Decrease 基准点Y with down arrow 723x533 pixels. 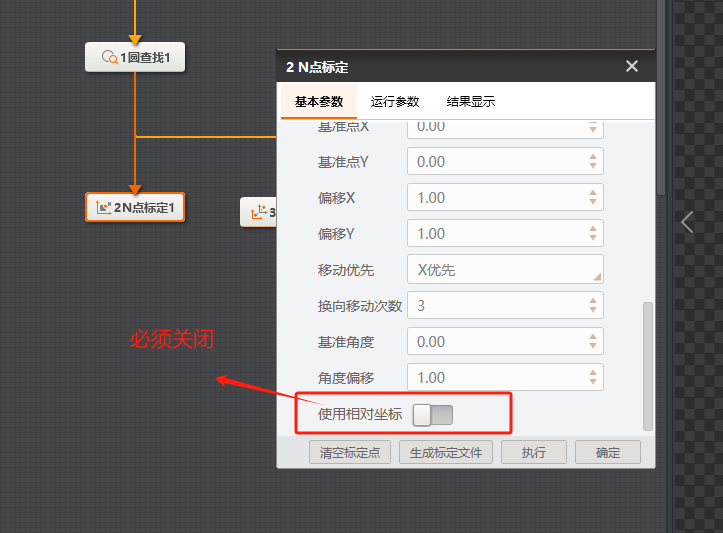[x=593, y=166]
